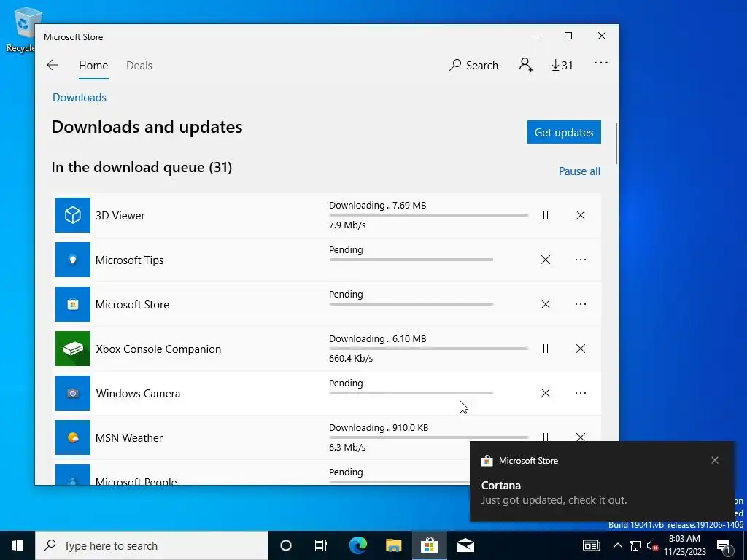
Task: Click the Microsoft Tips app icon
Action: pos(73,260)
